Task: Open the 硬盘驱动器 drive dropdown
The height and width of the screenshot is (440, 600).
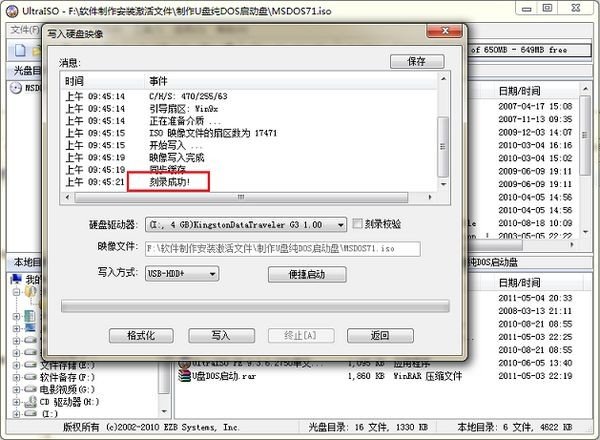Action: pos(340,225)
